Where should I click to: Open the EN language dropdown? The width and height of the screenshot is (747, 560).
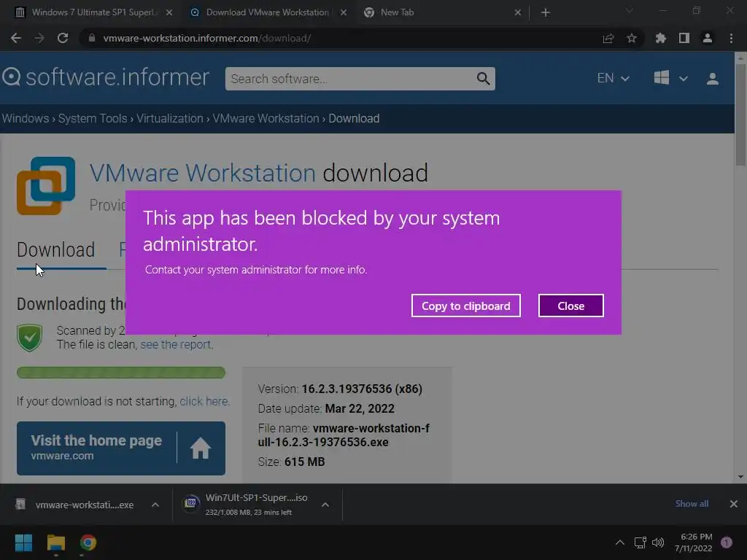tap(613, 78)
